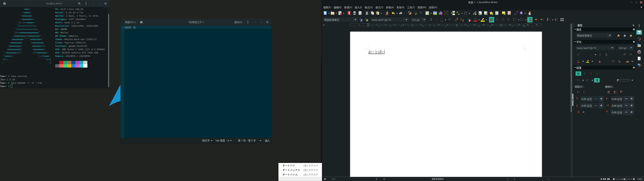Click the search icon in terminal header

click(79, 4)
